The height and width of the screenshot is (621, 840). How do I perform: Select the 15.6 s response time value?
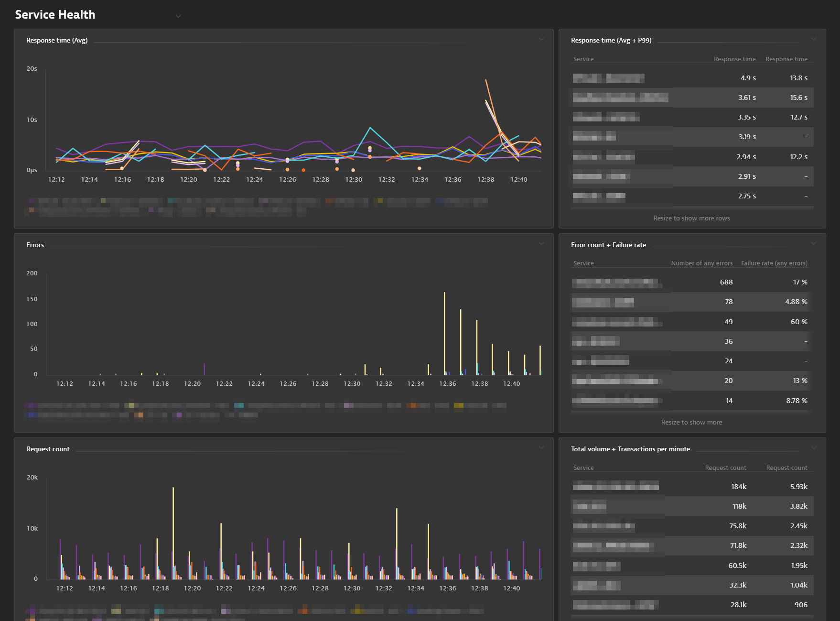[798, 98]
